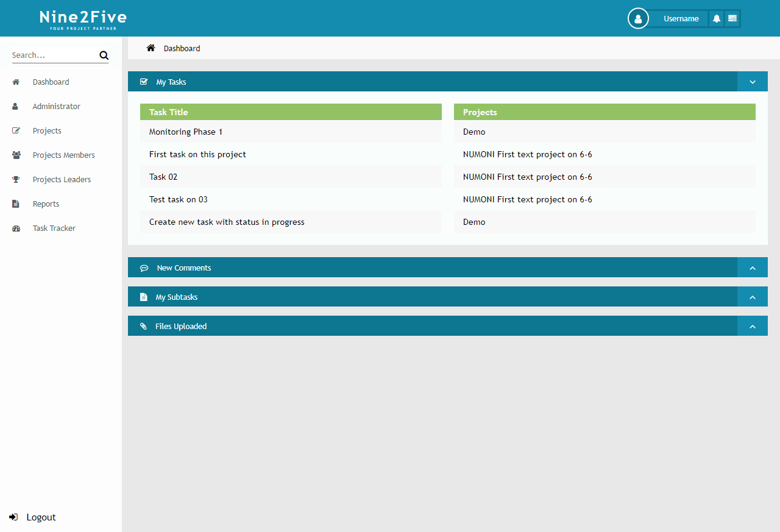Click the Projects Leaders trophy icon
The width and height of the screenshot is (780, 532).
16,179
